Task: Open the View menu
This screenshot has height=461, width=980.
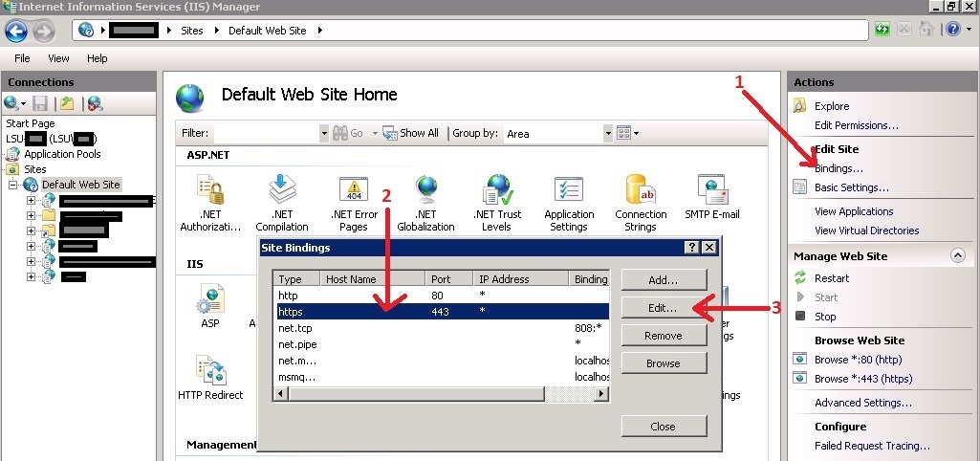Action: click(58, 58)
